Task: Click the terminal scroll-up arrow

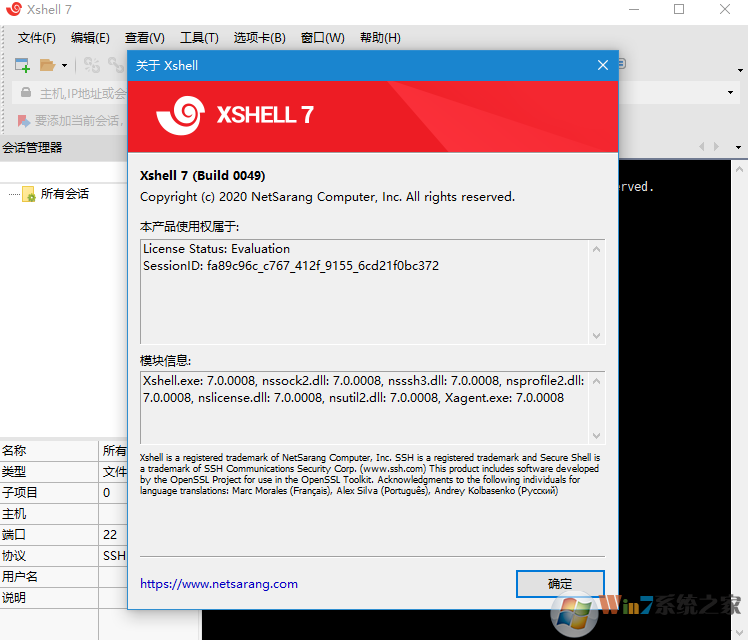Action: click(739, 169)
